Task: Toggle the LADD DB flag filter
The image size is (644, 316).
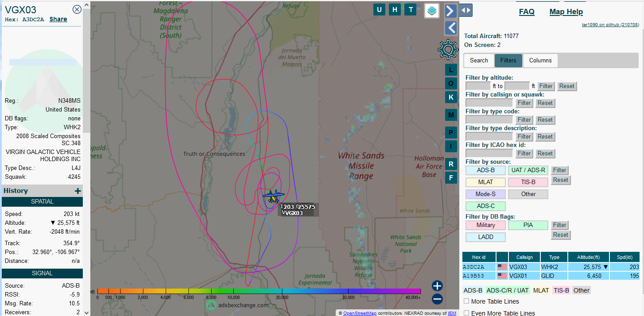Action: click(485, 237)
